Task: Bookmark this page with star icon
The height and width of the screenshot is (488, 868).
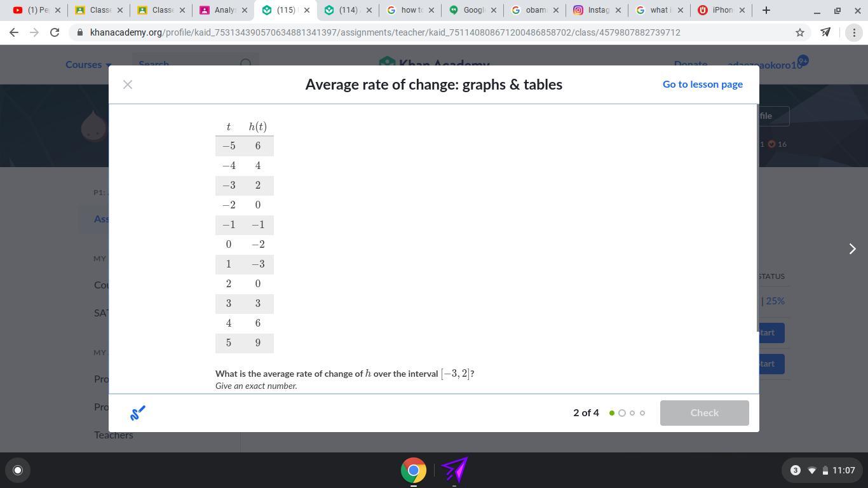Action: (800, 32)
